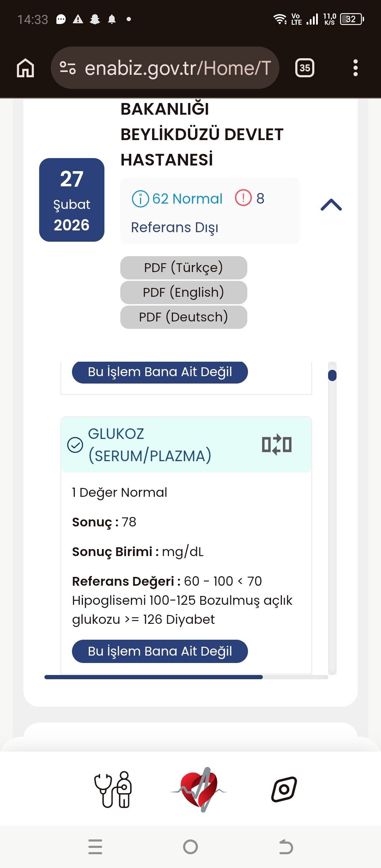381x868 pixels.
Task: Tap the rotated camera icon in bottom bar
Action: point(284,789)
